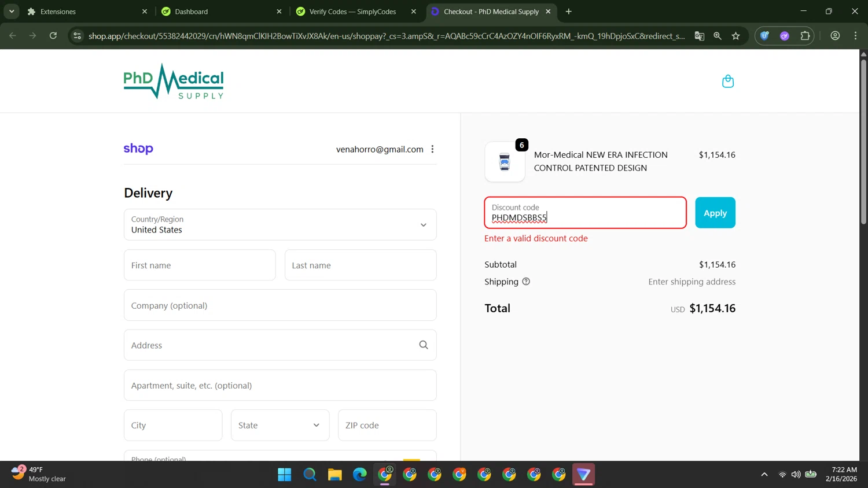Click the Company (optional) field
Viewport: 868px width, 488px height.
[x=280, y=305]
